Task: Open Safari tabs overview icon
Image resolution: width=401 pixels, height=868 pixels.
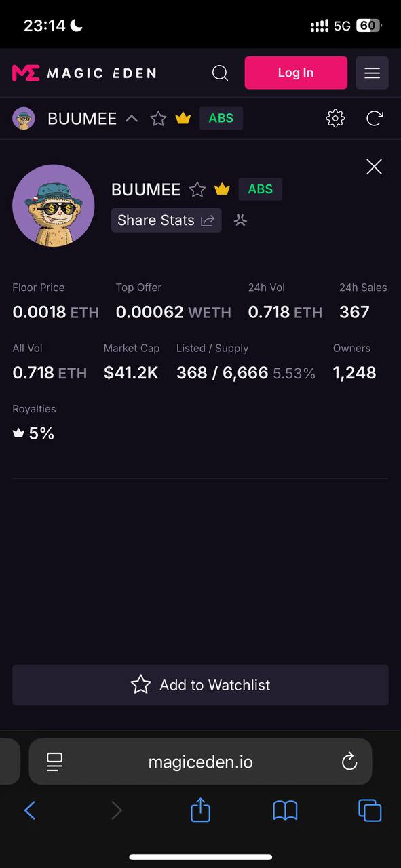Action: click(370, 810)
